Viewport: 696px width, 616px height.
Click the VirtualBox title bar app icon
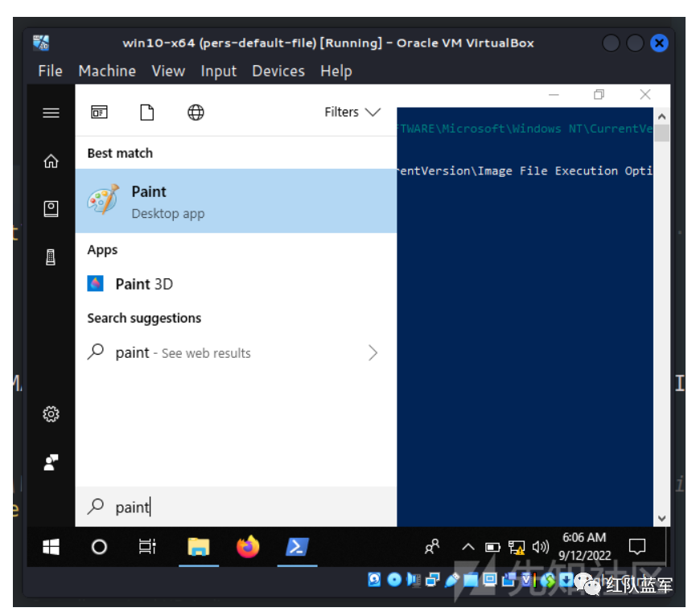pyautogui.click(x=41, y=43)
